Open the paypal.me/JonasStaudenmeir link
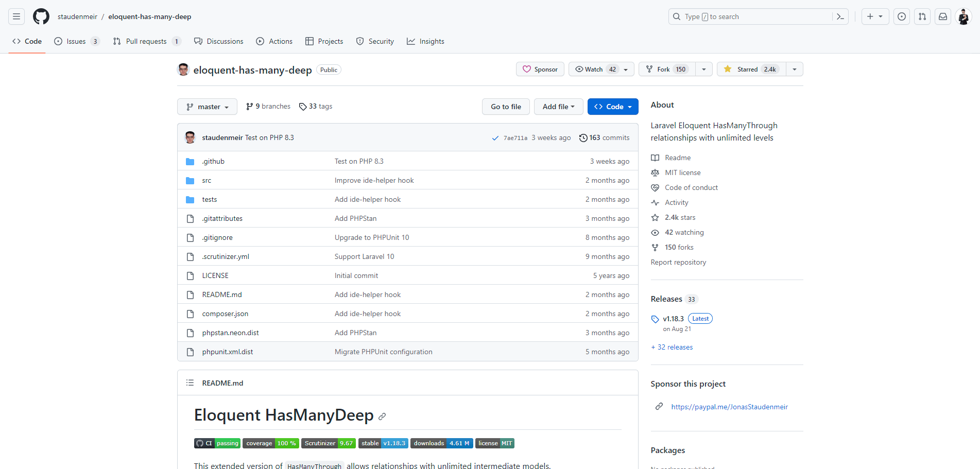 pyautogui.click(x=729, y=407)
